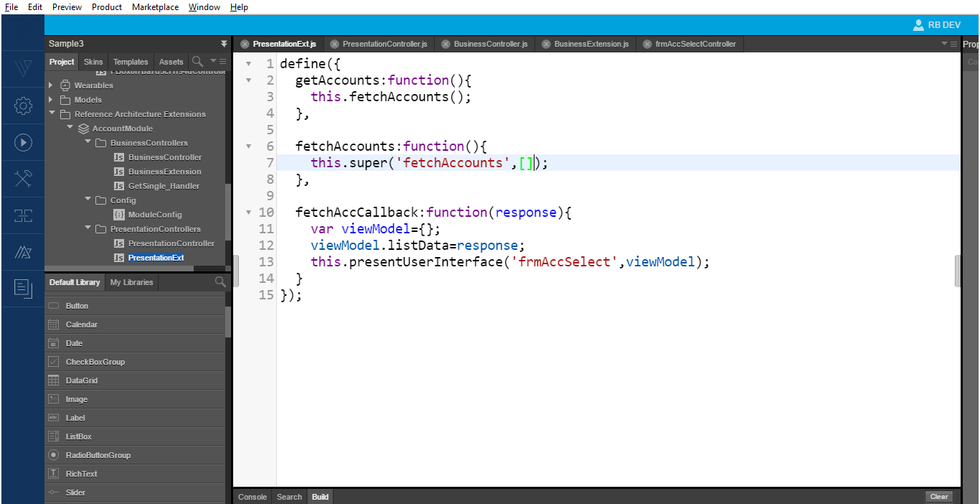Open the Marketplace menu
Screen dimensions: 980x504
[x=156, y=7]
